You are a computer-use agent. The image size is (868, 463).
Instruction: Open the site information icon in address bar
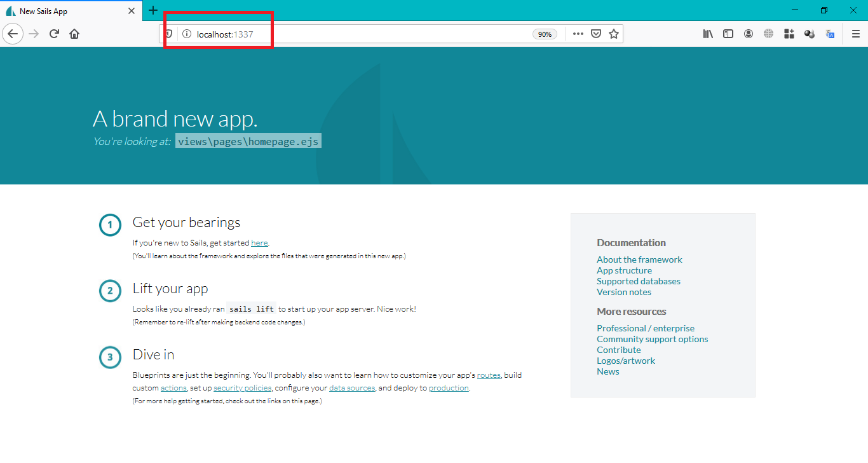coord(186,33)
